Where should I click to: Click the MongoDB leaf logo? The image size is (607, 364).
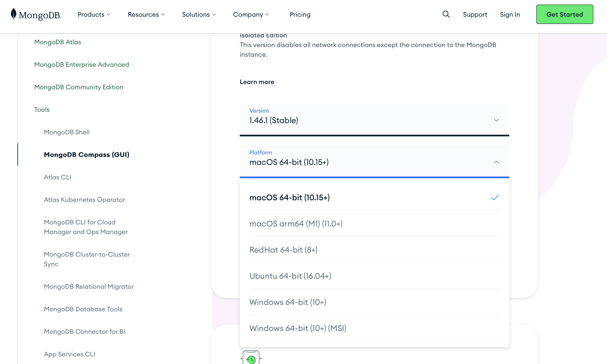[13, 14]
